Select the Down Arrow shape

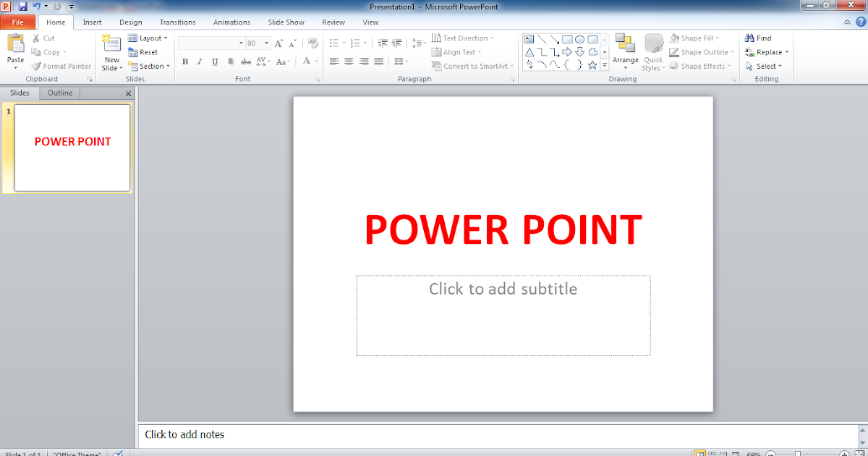coord(579,52)
